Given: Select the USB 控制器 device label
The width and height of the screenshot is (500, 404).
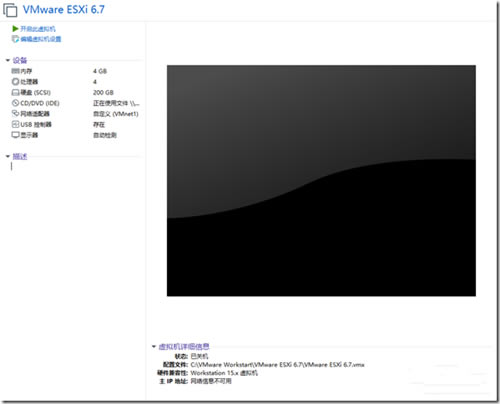Looking at the screenshot, I should (x=36, y=124).
